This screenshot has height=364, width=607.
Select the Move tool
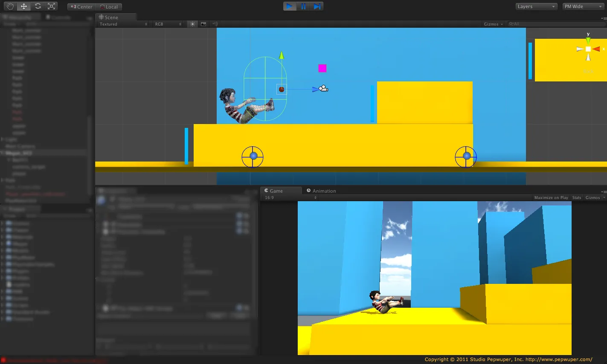23,6
